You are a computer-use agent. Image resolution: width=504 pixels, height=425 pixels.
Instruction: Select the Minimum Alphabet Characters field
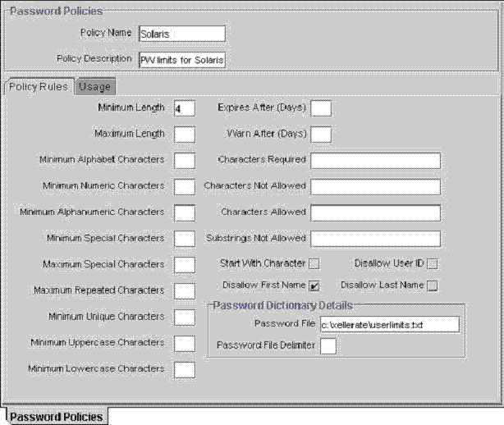(185, 161)
